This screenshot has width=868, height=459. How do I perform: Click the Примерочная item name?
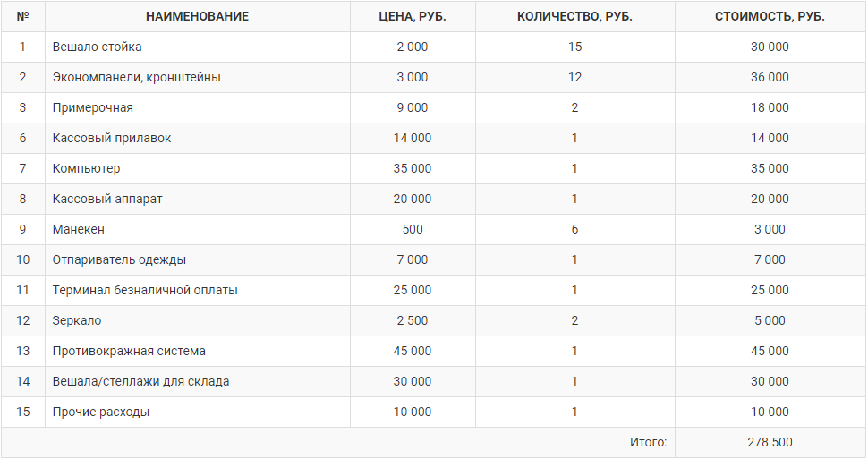[x=92, y=108]
